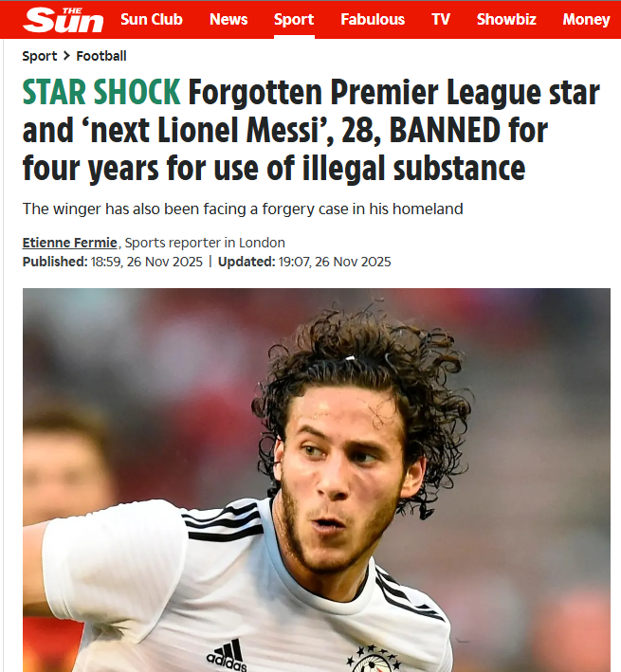Go to the Money section
Screen dimensions: 621x672
pyautogui.click(x=586, y=19)
